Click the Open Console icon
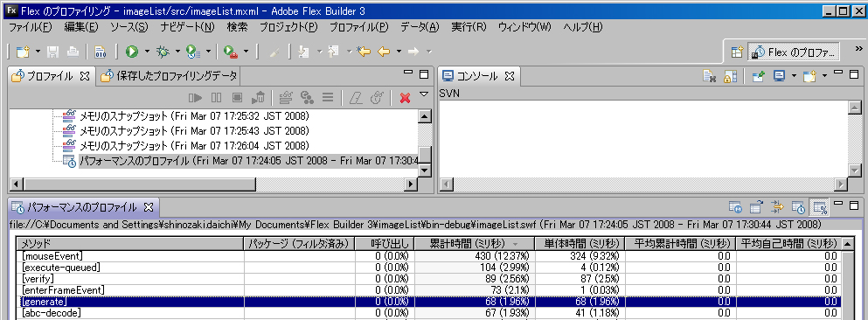Image resolution: width=868 pixels, height=320 pixels. pos(810,76)
